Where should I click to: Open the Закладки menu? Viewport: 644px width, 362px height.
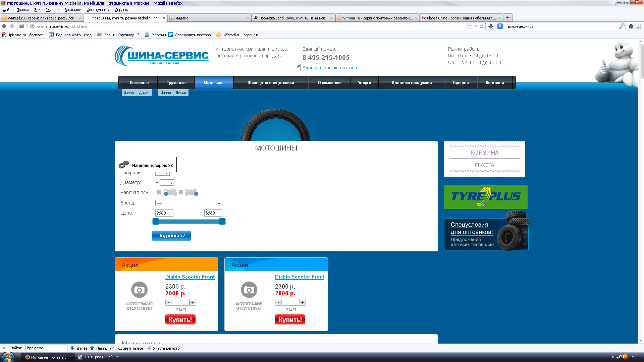click(x=73, y=10)
